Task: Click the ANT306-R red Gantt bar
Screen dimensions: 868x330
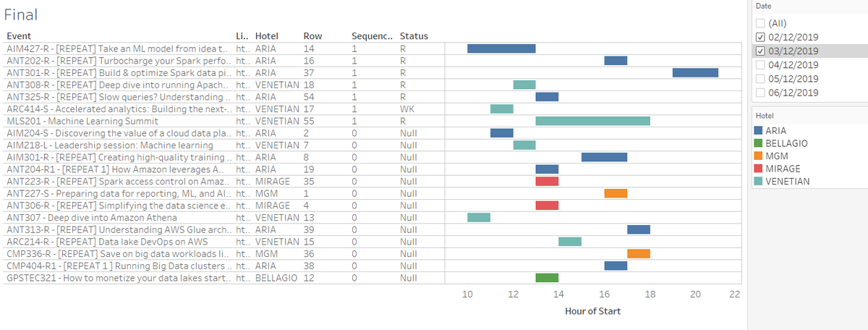Action: click(x=547, y=206)
